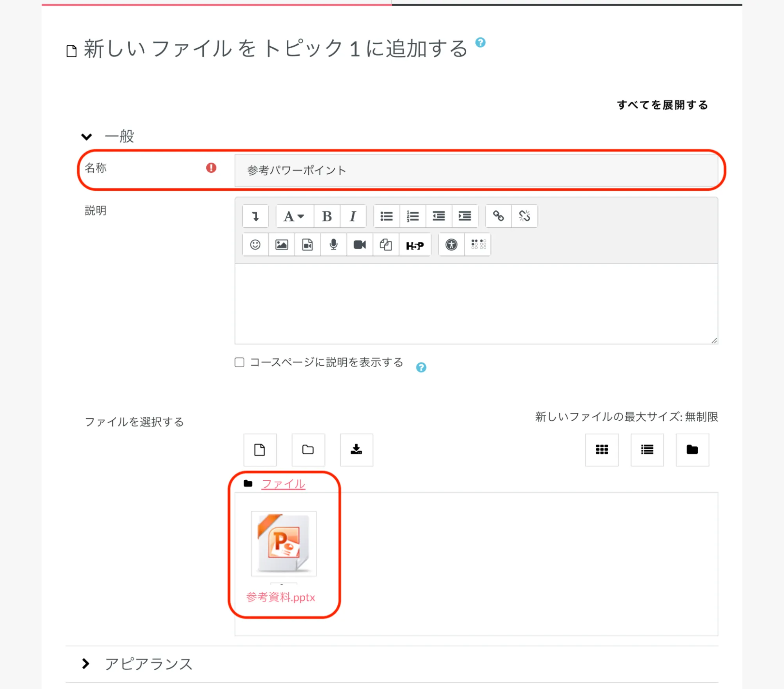Click すべてを展開する link

point(662,105)
